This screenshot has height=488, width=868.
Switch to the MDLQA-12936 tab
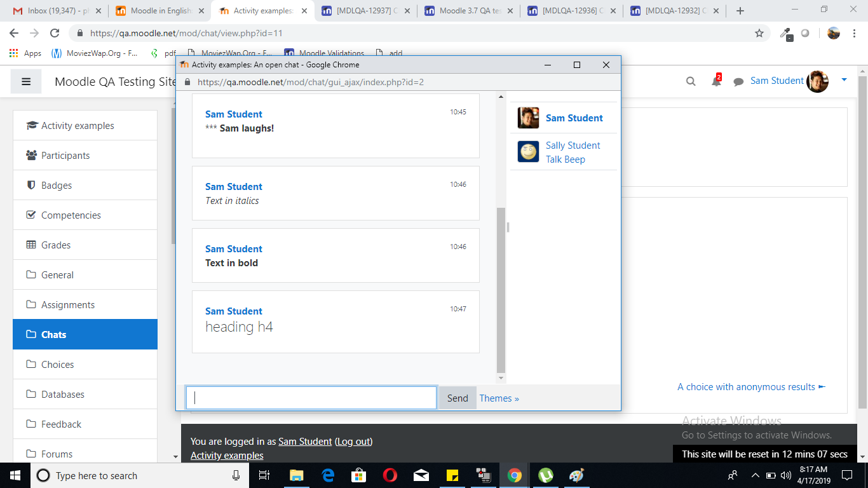pos(571,11)
